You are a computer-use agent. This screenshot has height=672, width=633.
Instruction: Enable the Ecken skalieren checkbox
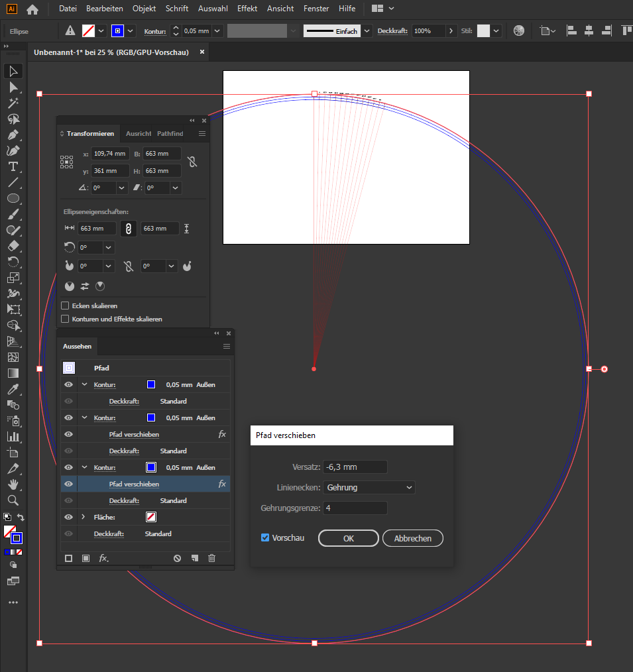tap(65, 305)
